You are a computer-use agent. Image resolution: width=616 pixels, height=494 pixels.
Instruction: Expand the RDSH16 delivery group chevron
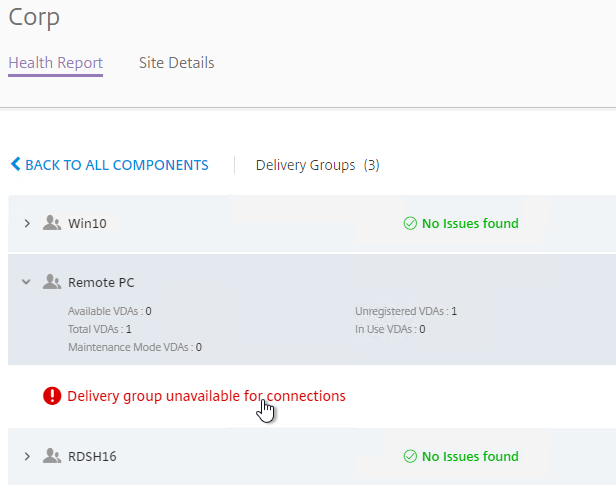point(27,457)
